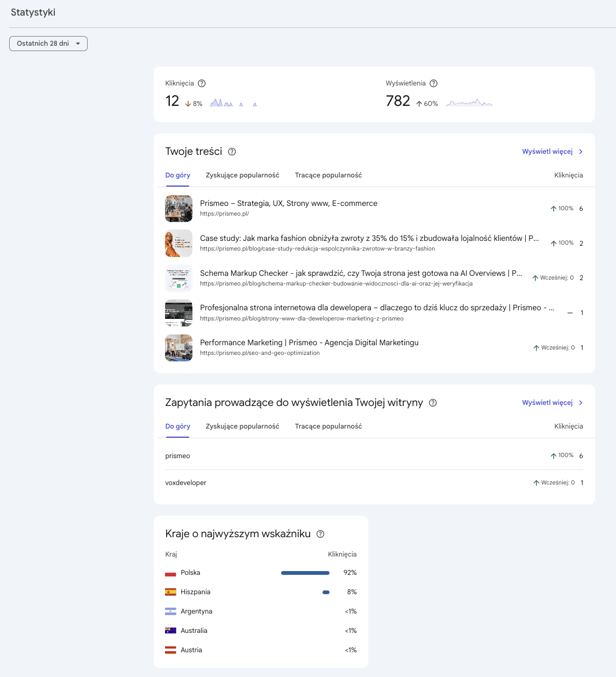The width and height of the screenshot is (616, 677).
Task: Click Wcześniej: 0 indicator in Schema Markup row
Action: (x=553, y=278)
